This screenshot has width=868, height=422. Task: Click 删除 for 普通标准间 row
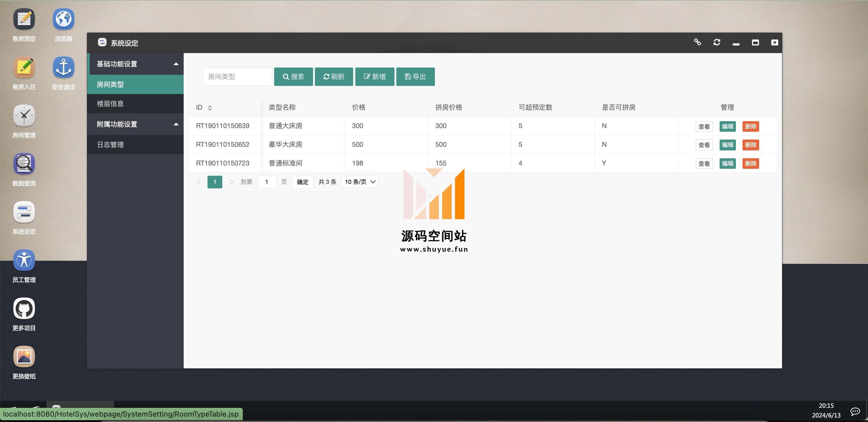tap(751, 163)
